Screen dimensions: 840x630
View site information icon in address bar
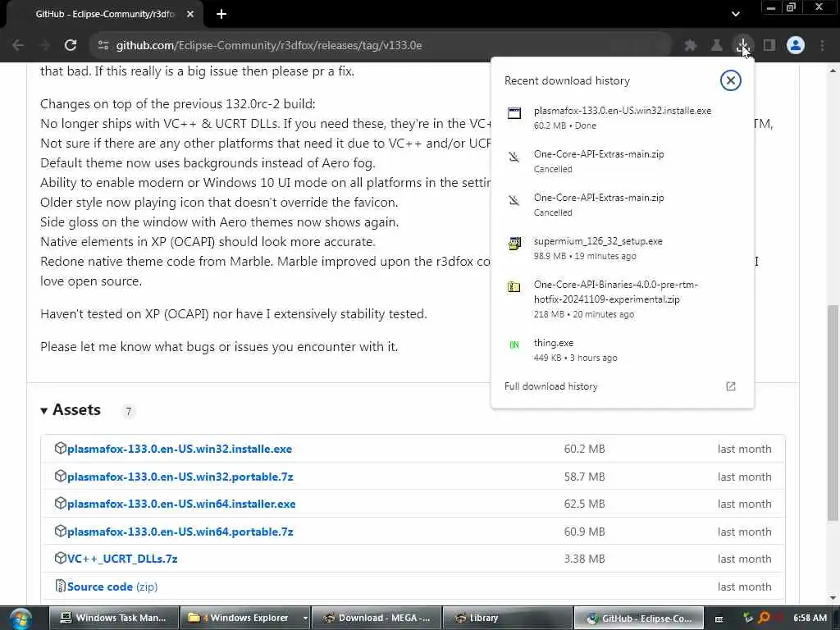[103, 46]
